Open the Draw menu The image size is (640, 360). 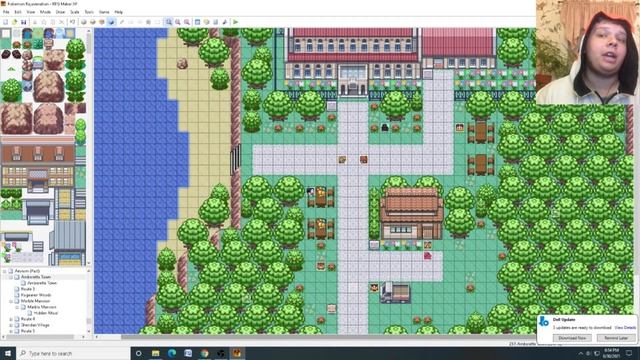(60, 12)
